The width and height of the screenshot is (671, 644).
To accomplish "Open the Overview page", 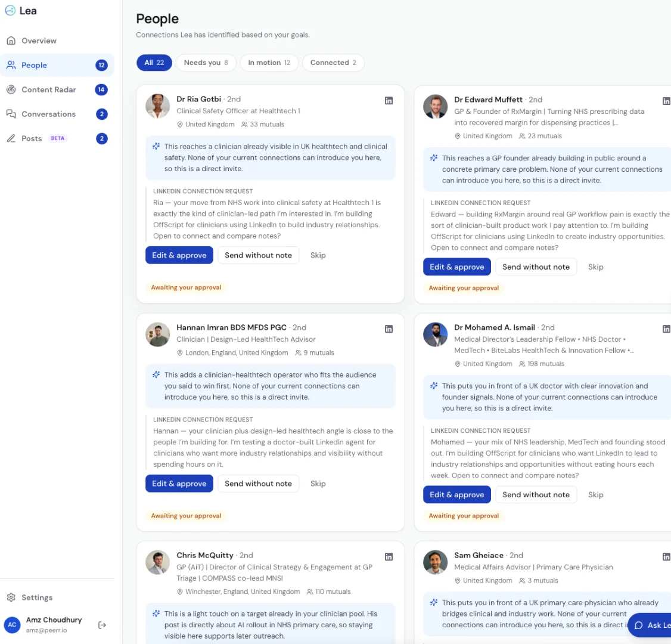I will (57, 41).
